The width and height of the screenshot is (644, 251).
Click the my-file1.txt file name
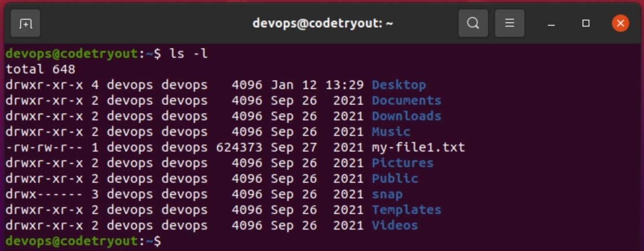point(418,147)
